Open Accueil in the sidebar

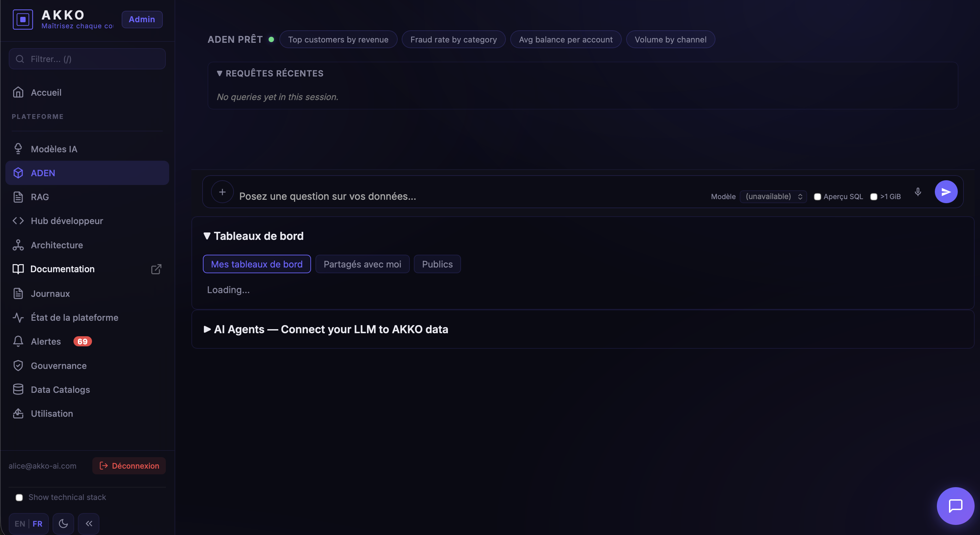(87, 92)
